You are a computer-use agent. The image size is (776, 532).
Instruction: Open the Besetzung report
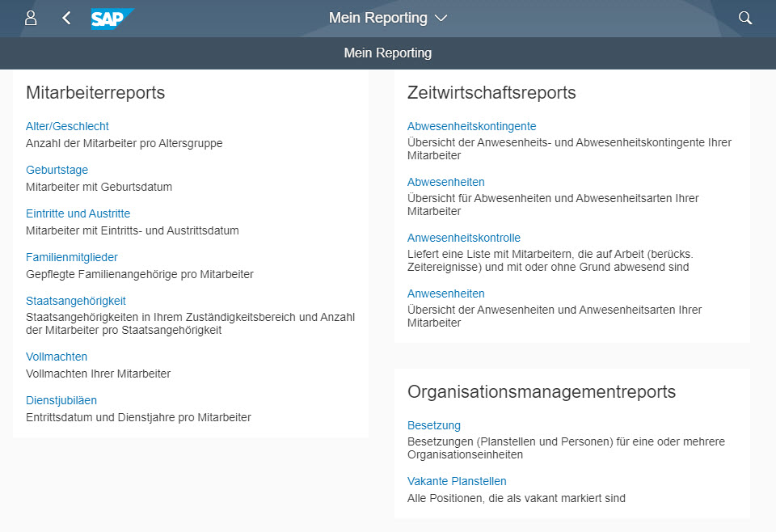point(434,425)
